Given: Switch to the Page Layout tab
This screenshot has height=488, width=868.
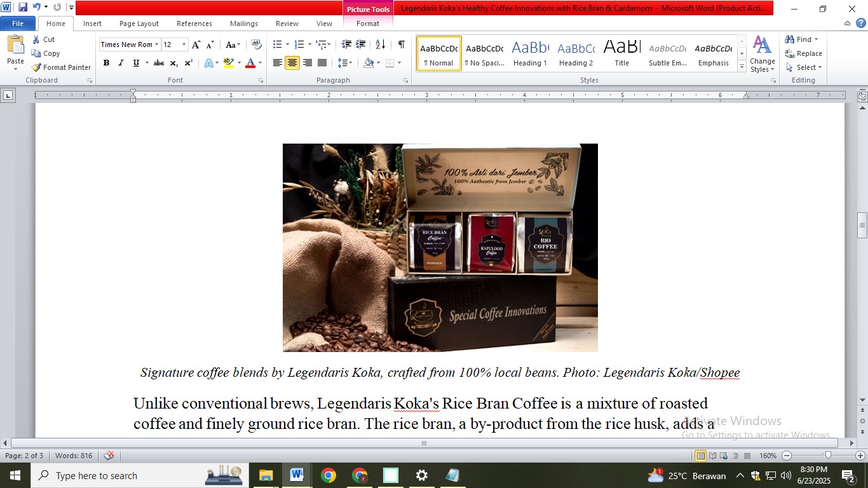Looking at the screenshot, I should coord(139,24).
